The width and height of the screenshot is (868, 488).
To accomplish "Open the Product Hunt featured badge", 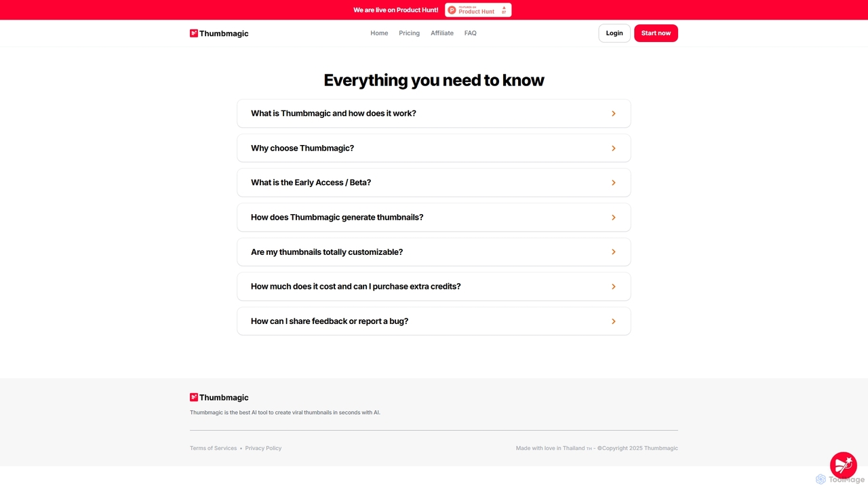I will tap(478, 10).
